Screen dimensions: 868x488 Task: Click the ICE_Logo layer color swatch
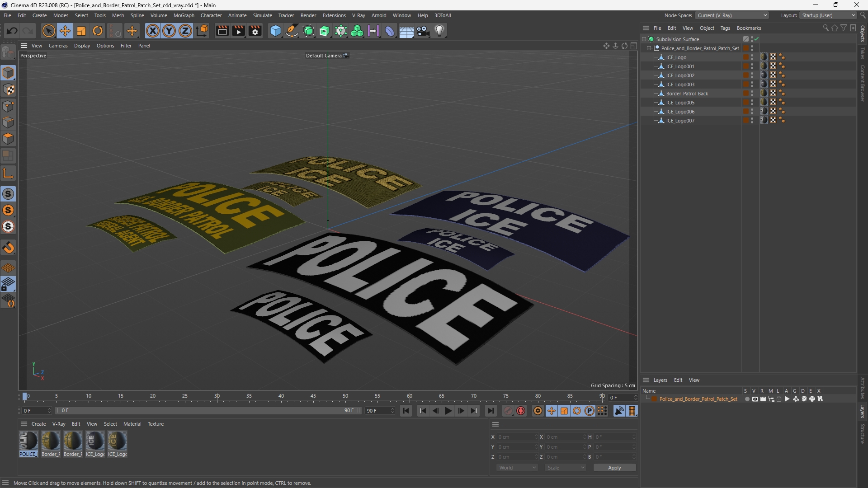coord(745,57)
